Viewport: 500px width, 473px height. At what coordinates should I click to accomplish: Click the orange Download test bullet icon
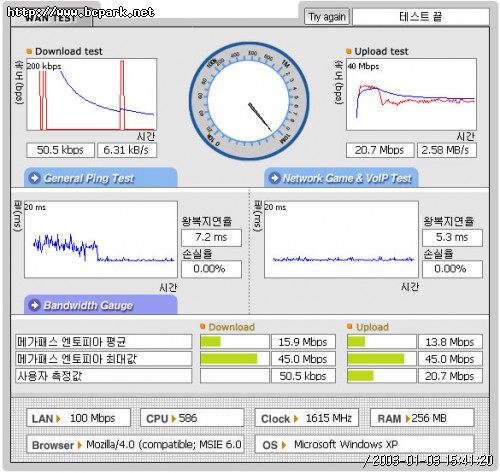[x=29, y=51]
